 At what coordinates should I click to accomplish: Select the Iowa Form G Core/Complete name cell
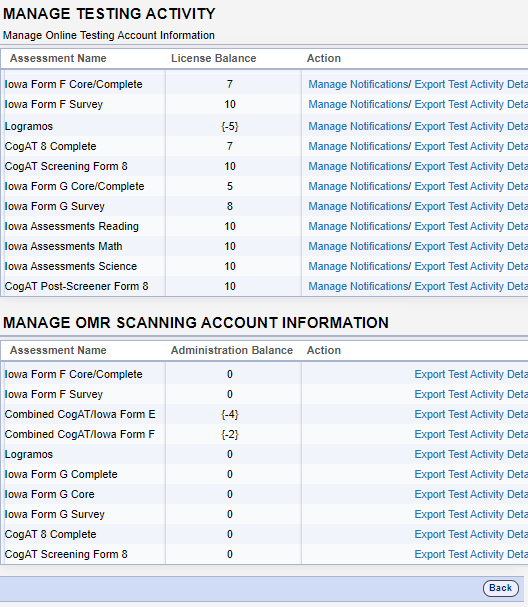[x=74, y=187]
